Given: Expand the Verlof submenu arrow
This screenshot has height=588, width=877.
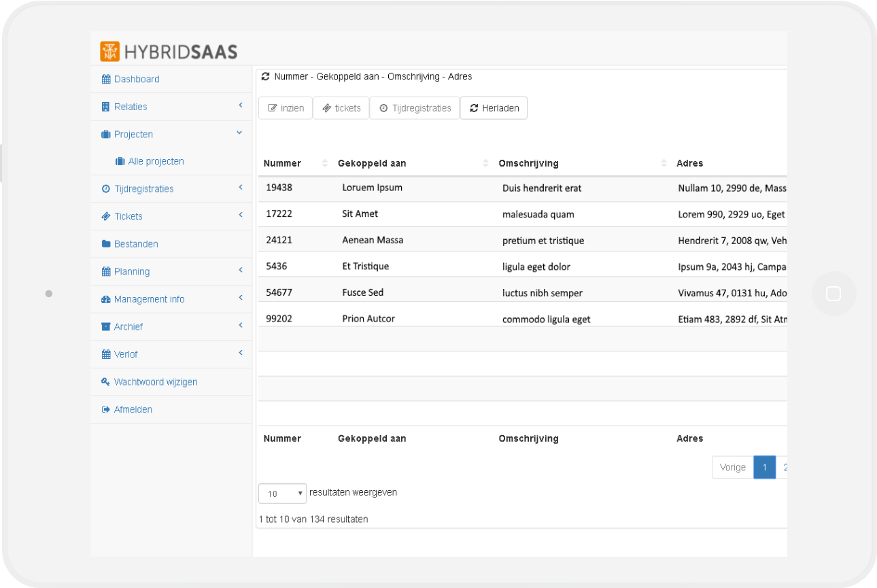Looking at the screenshot, I should coord(240,353).
